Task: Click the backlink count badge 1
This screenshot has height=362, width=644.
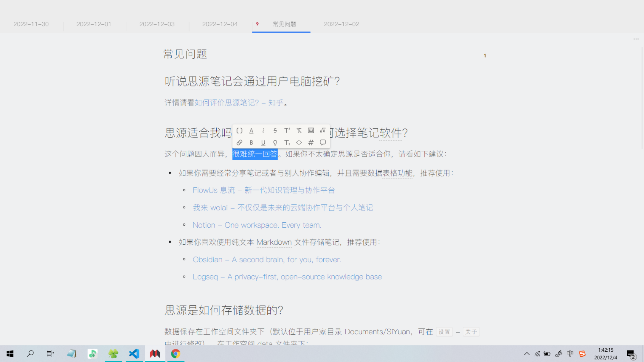Action: click(485, 56)
